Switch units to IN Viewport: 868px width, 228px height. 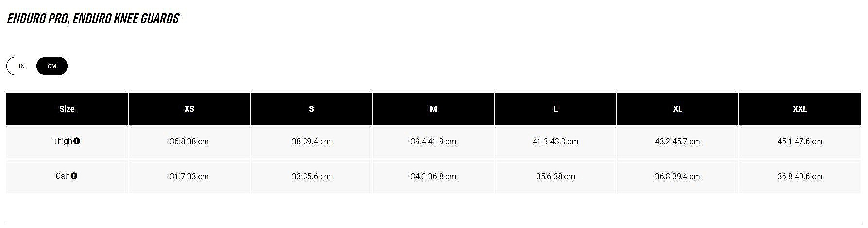click(x=22, y=66)
